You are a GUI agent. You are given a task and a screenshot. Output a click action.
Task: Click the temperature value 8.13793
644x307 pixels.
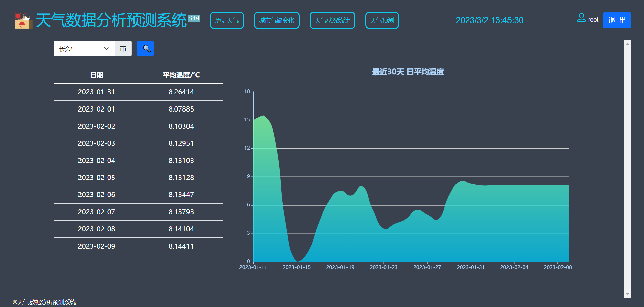point(181,212)
